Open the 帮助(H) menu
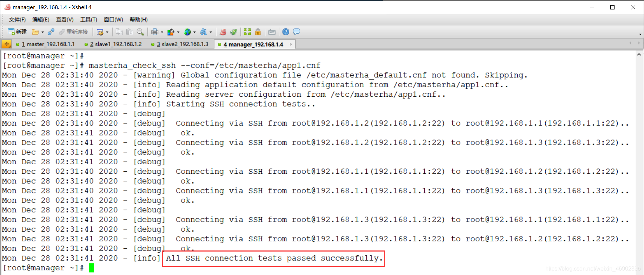Screen dimensions: 644x275 point(139,20)
